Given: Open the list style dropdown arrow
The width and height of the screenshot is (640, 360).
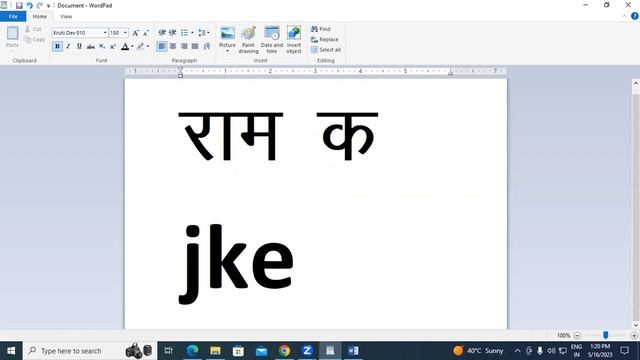Looking at the screenshot, I should coord(192,33).
